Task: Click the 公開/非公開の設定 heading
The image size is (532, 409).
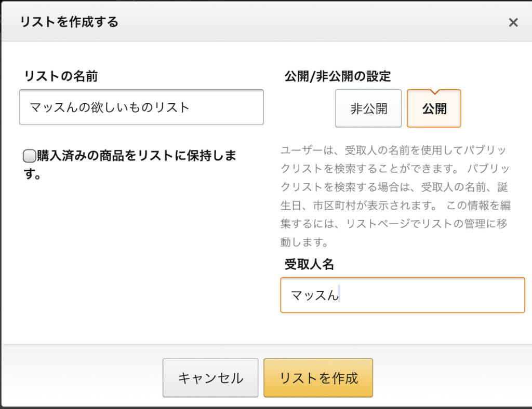Action: [x=338, y=76]
